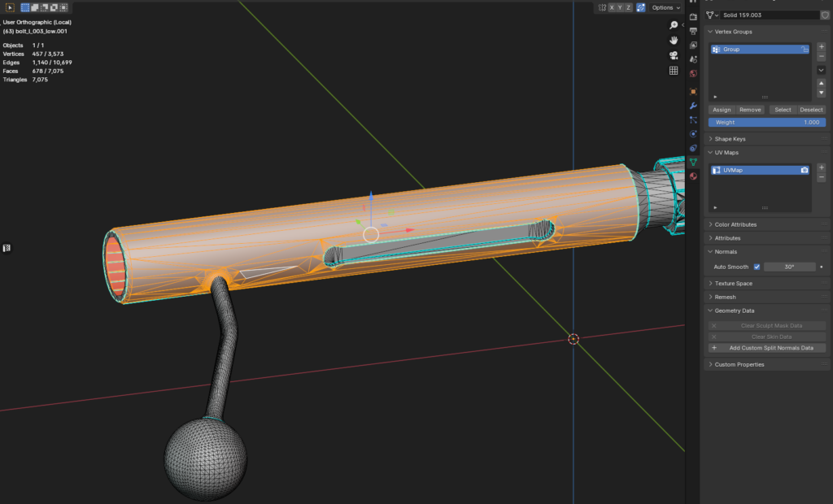Click the pan view hand icon
The width and height of the screenshot is (833, 504).
[674, 41]
